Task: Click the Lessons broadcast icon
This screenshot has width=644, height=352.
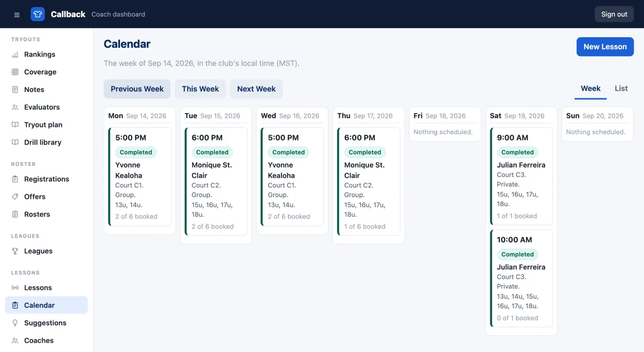Action: [15, 288]
